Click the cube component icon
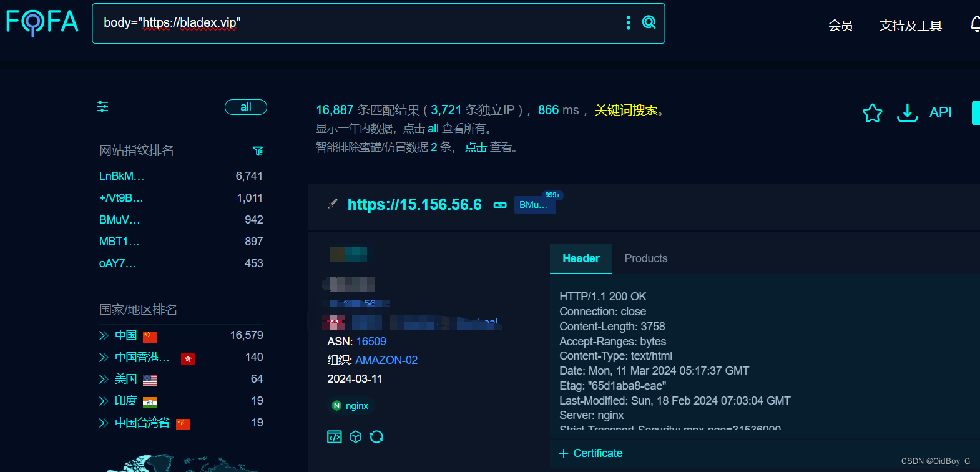This screenshot has width=980, height=472. [356, 436]
